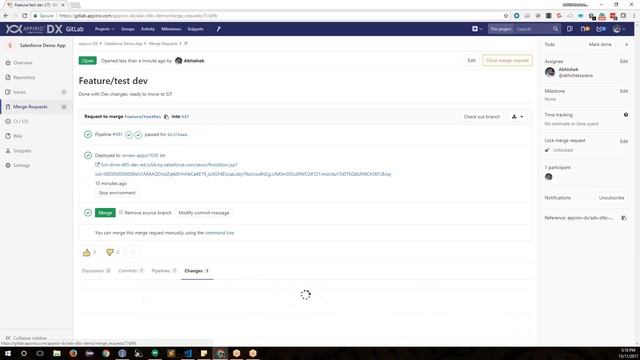Open the download patches dropdown
640x360 pixels.
point(517,117)
